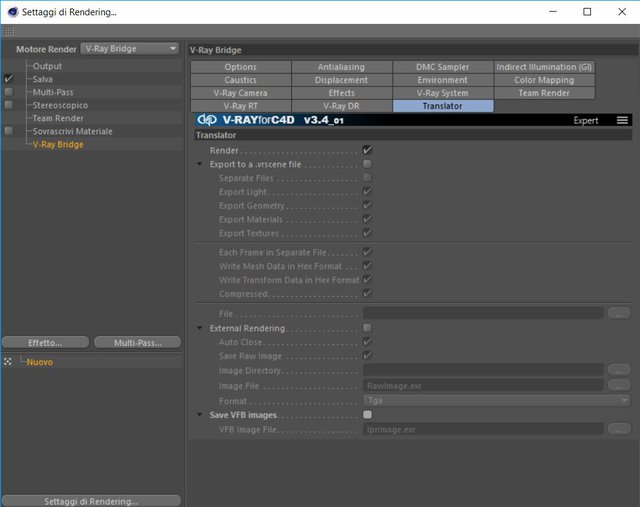640x507 pixels.
Task: Maximize the Settaggi di Rendering window
Action: click(x=587, y=12)
